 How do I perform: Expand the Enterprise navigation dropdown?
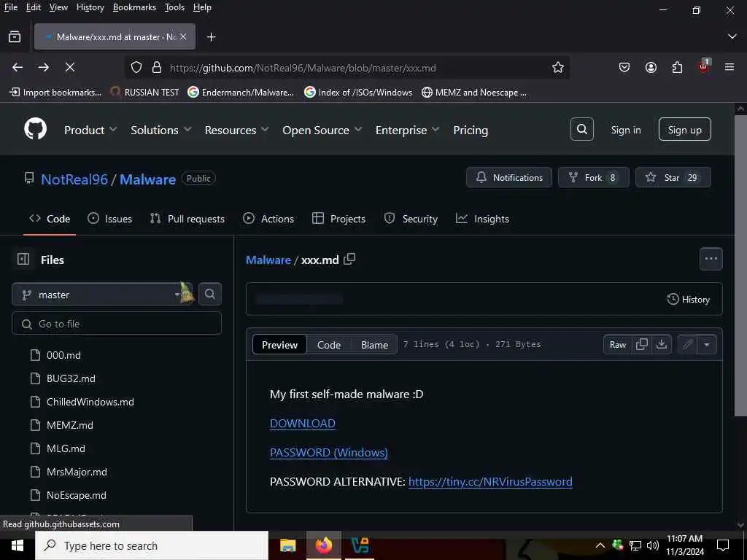click(407, 130)
